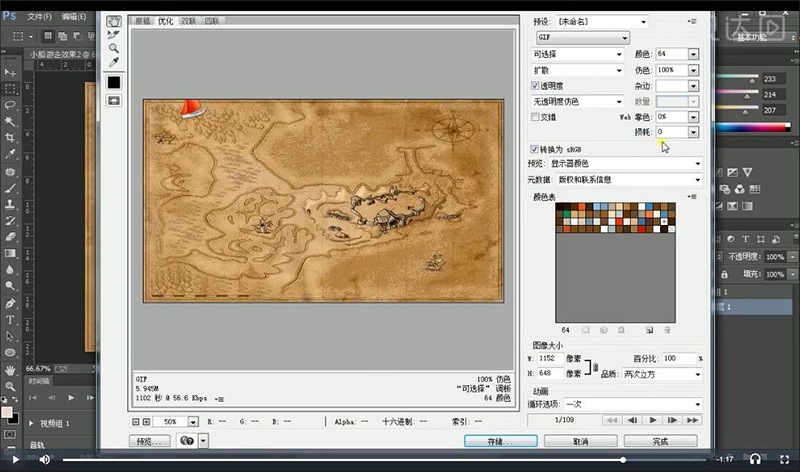The height and width of the screenshot is (472, 800).
Task: Play the animation preview
Action: [652, 420]
